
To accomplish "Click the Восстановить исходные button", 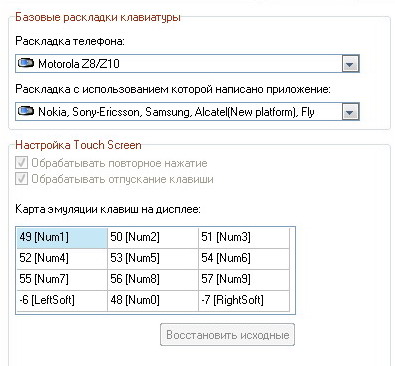I will 227,335.
